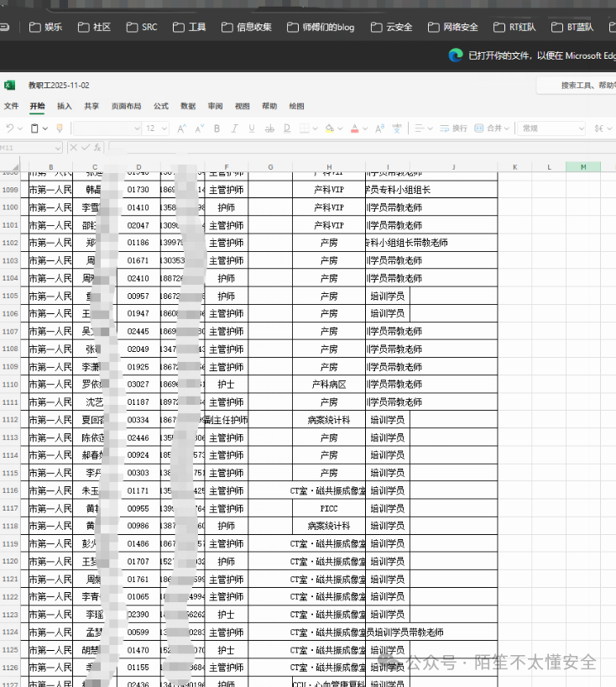Screen dimensions: 616x687
Task: Click the font color red A swatch
Action: pos(354,128)
